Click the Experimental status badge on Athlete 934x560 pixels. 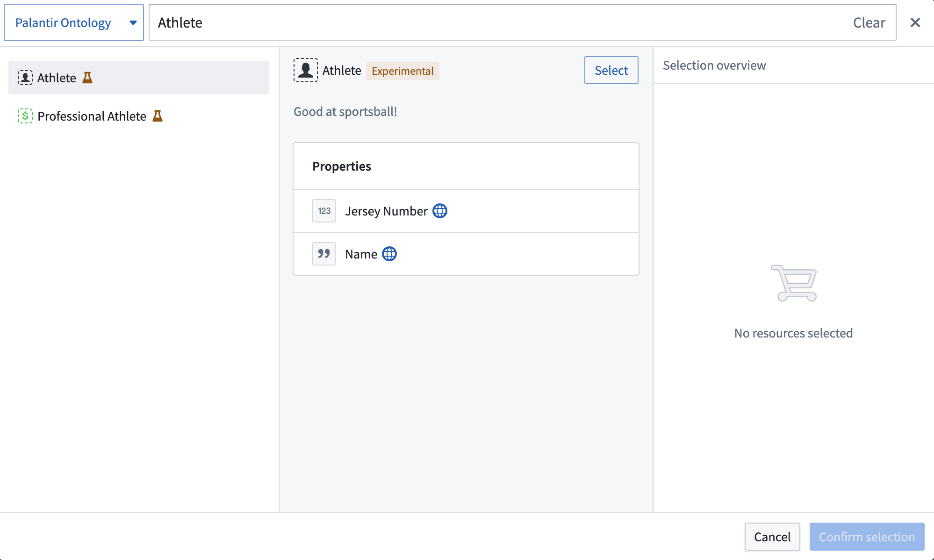(x=402, y=70)
